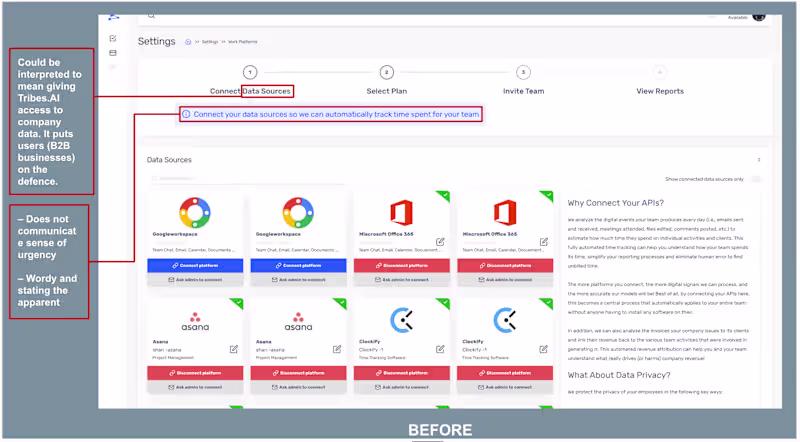
Task: Open the card icon in left sidebar
Action: (x=113, y=53)
